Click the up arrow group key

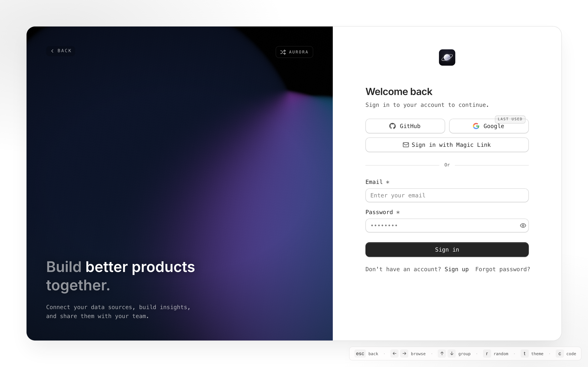pyautogui.click(x=442, y=354)
